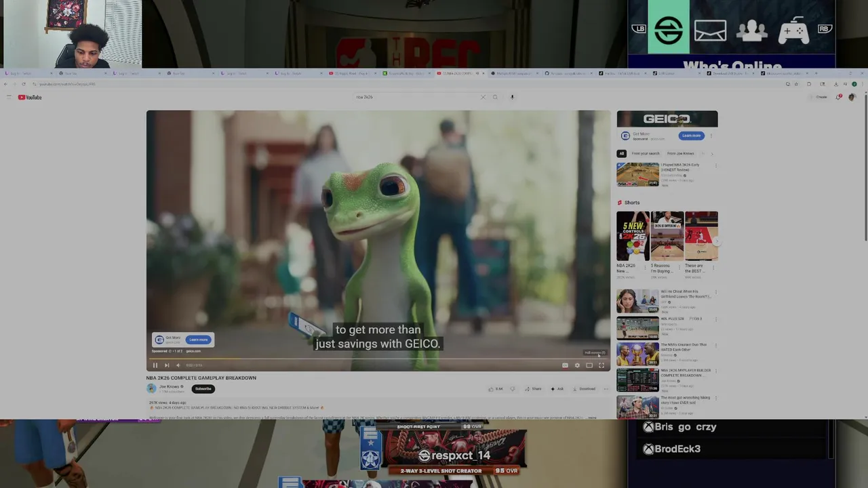Viewport: 868px width, 488px height.
Task: Select From your search filter chip
Action: (645, 153)
